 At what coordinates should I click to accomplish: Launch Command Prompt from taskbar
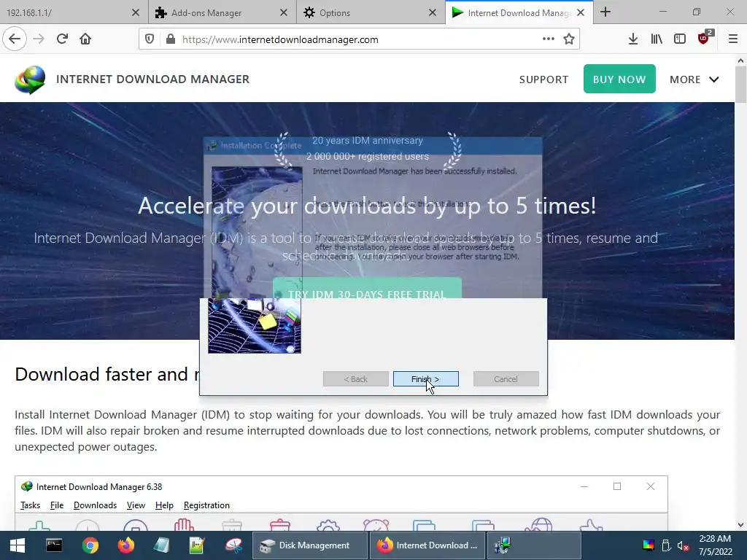point(54,545)
